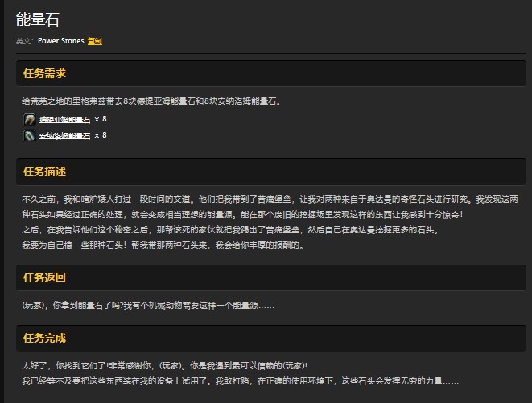Click the 任务需求 section header
This screenshot has height=403, width=532.
point(45,73)
